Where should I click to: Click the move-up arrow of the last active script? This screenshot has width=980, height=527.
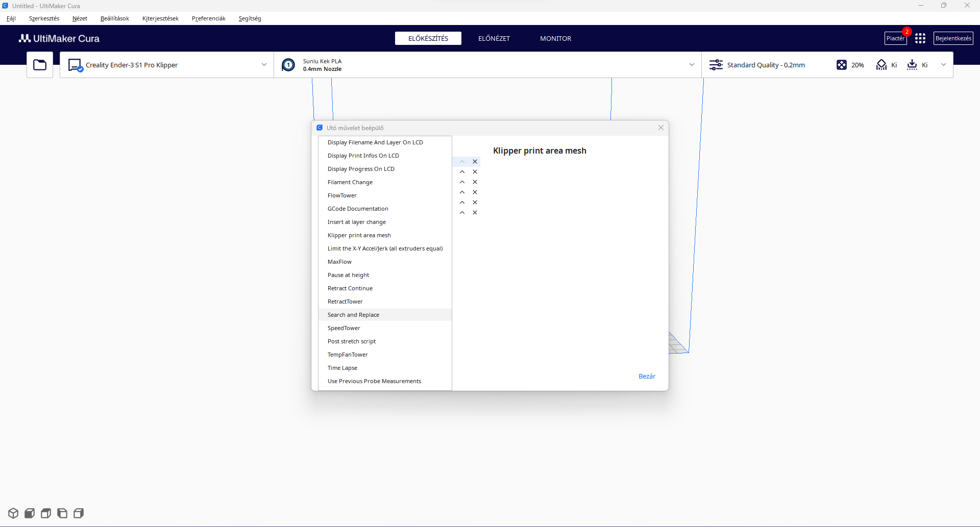click(462, 213)
